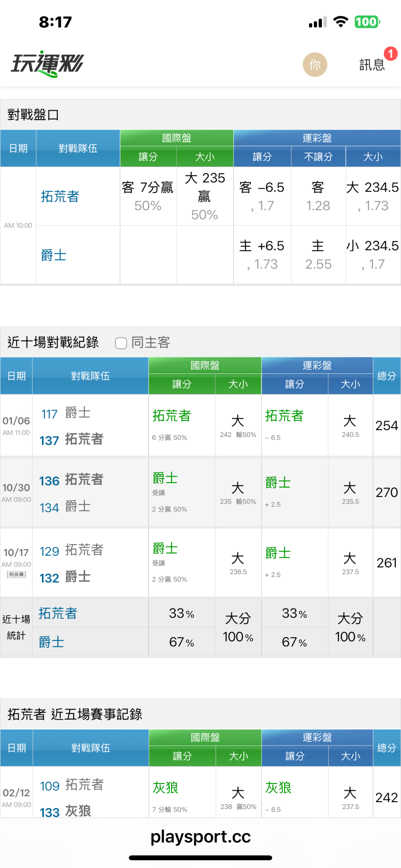Tap the cellular signal bars icon
This screenshot has width=401, height=868.
coord(317,22)
